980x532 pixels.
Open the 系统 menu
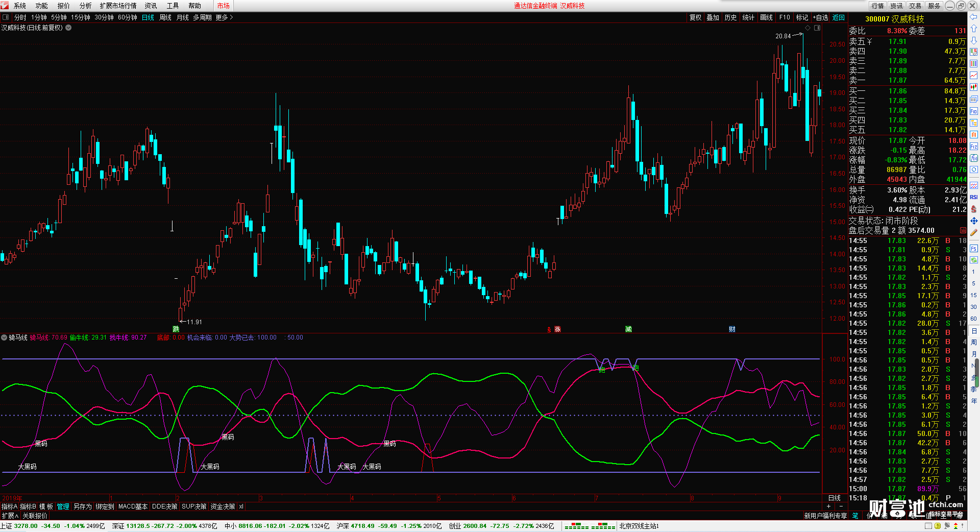click(20, 6)
